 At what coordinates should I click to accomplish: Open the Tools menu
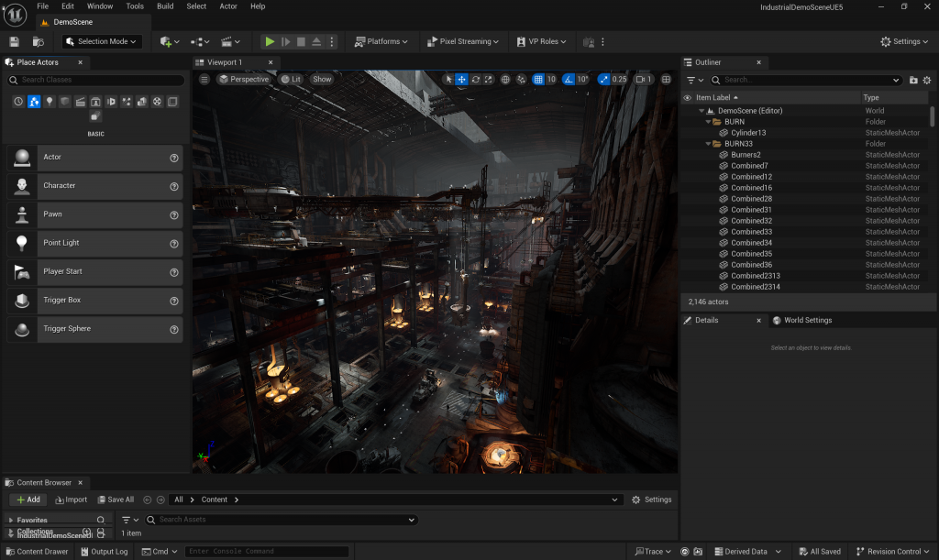pyautogui.click(x=135, y=6)
